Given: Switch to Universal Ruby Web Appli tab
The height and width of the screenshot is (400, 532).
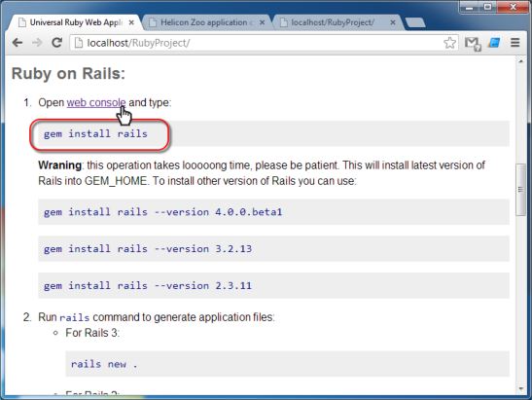Looking at the screenshot, I should pyautogui.click(x=75, y=22).
